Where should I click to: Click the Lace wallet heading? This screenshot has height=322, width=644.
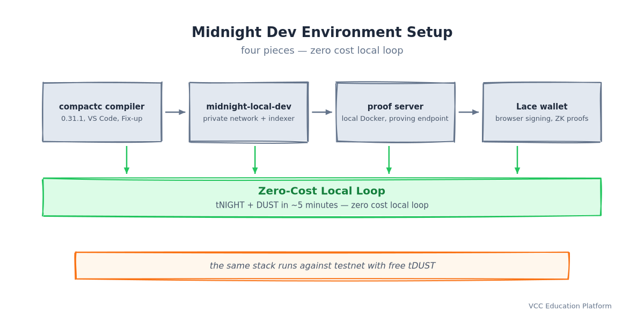pos(542,107)
